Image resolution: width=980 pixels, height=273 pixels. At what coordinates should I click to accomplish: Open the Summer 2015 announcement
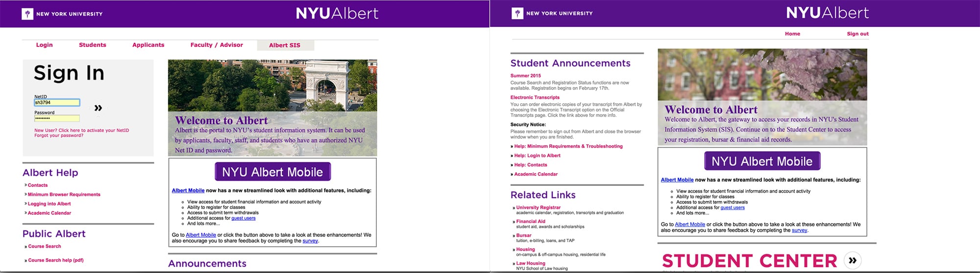[x=526, y=76]
